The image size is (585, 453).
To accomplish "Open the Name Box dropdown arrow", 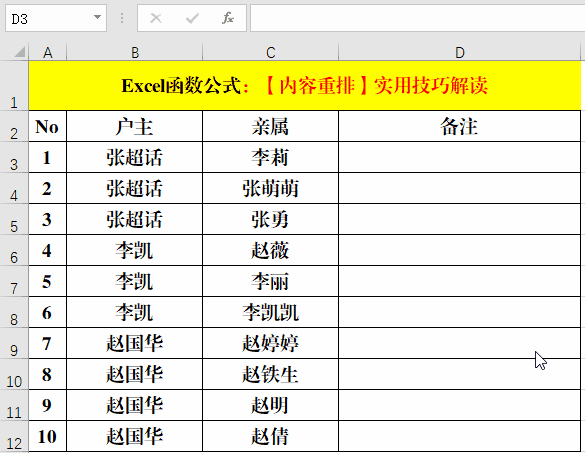I will [x=97, y=17].
